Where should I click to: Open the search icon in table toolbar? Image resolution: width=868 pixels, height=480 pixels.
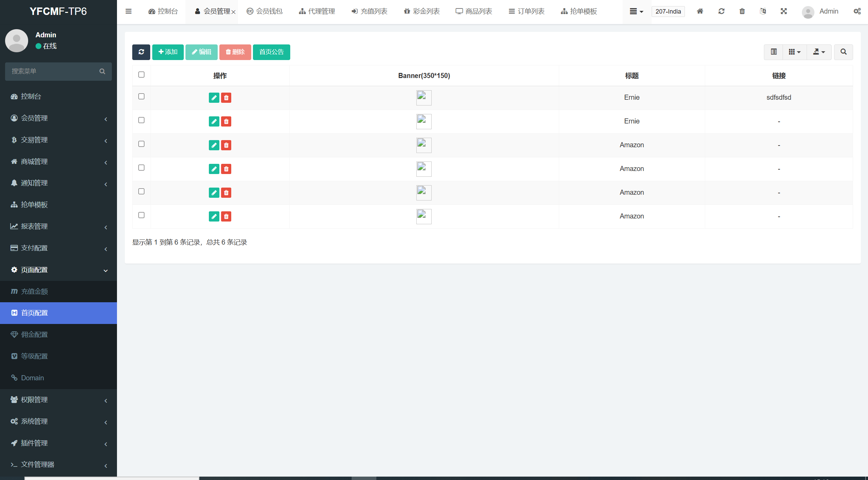coord(843,52)
